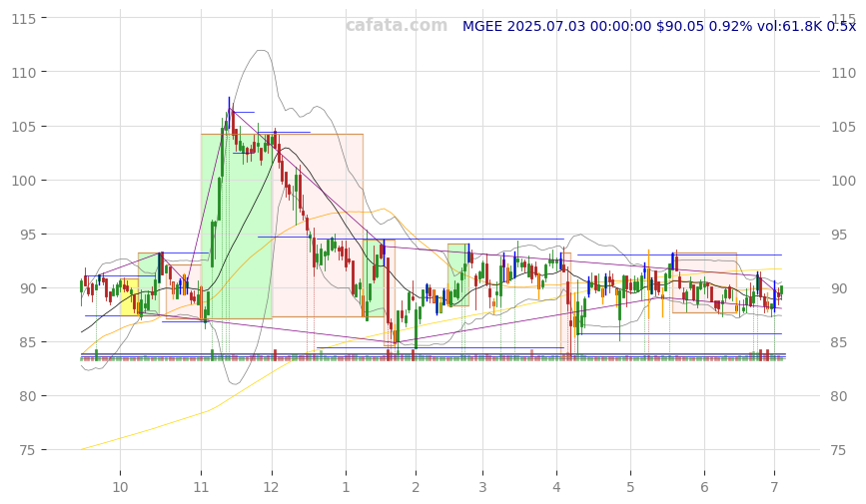The image size is (866, 504).
Task: Click month label 7 on the time axis
Action: pos(774,487)
